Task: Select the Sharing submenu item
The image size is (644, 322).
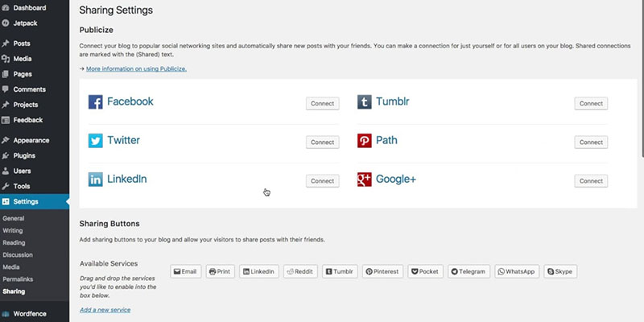Action: pos(14,291)
